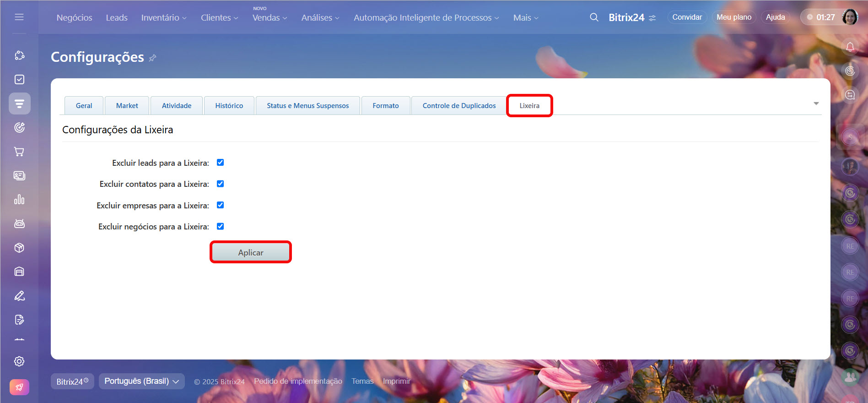Pin the Configurações page using the pin icon
Image resolution: width=868 pixels, height=403 pixels.
153,58
